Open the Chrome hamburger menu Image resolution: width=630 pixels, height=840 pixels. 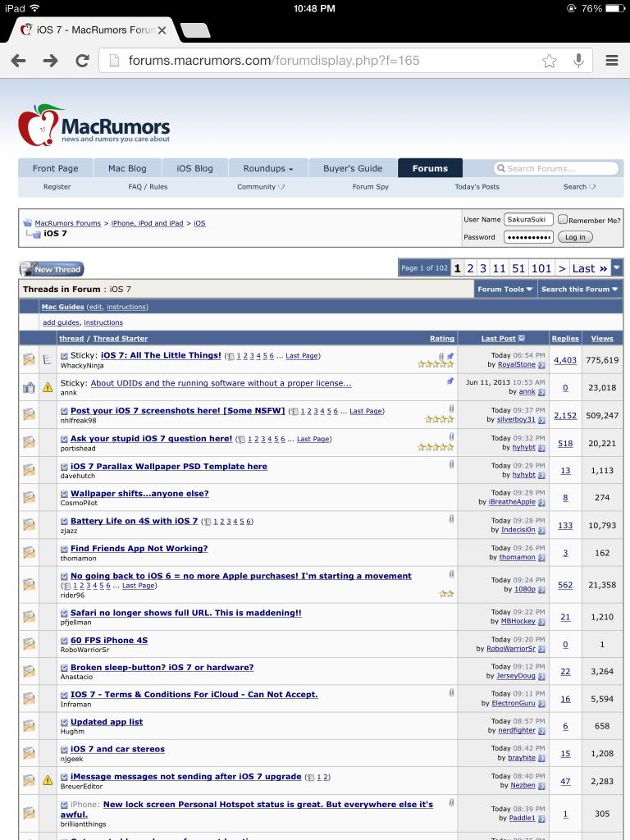pyautogui.click(x=612, y=60)
